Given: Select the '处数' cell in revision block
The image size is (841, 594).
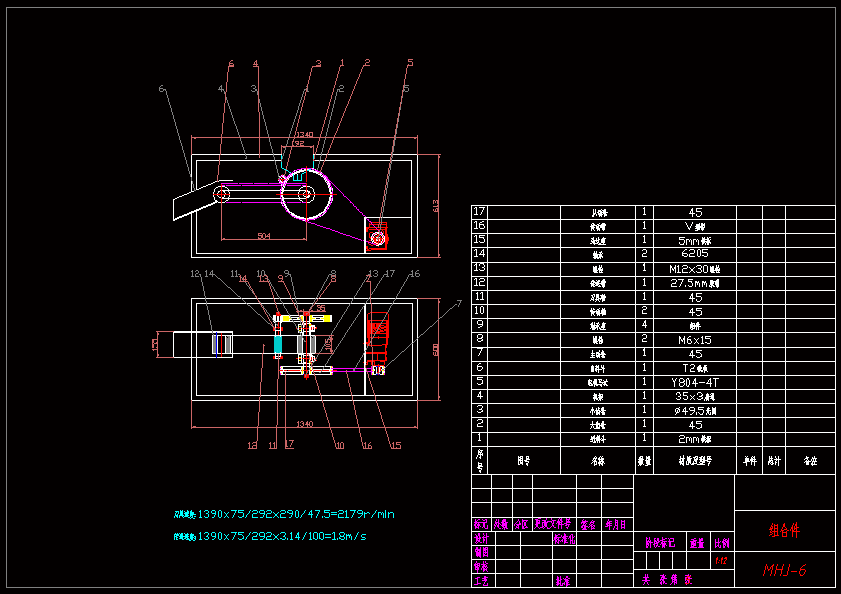Looking at the screenshot, I should (501, 524).
